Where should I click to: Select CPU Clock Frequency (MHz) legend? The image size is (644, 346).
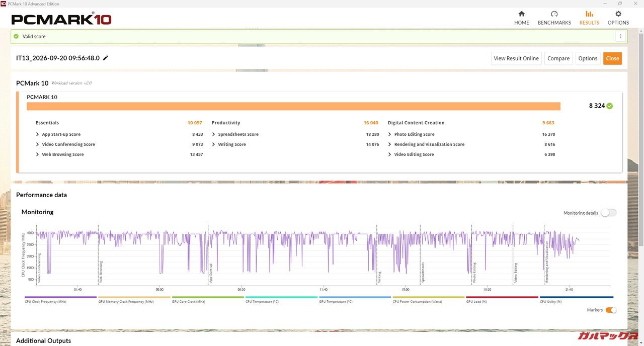(x=60, y=299)
